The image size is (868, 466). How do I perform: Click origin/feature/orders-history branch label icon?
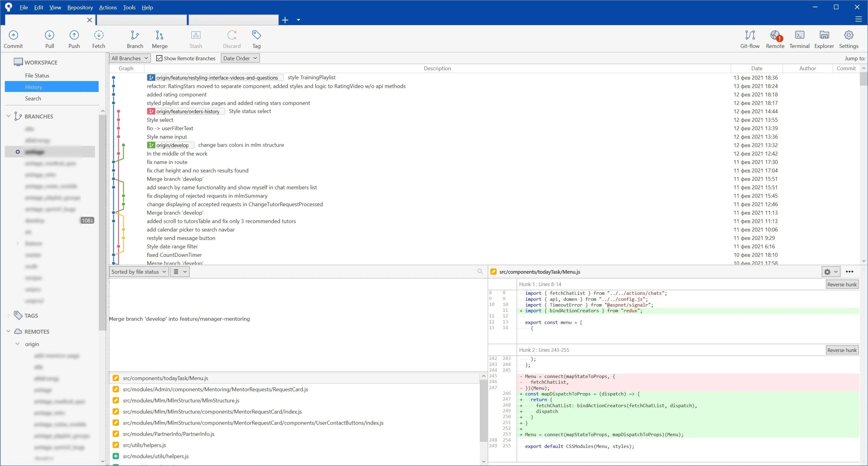click(x=151, y=111)
